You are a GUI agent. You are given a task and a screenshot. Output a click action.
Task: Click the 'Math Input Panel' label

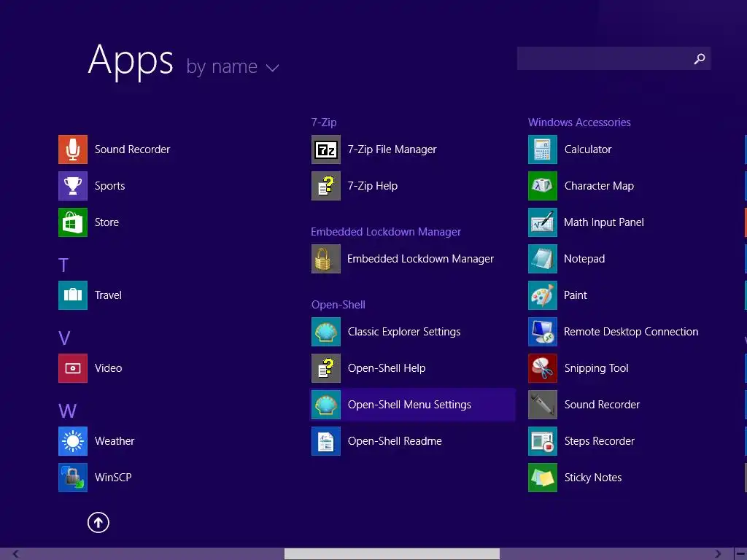pos(603,222)
